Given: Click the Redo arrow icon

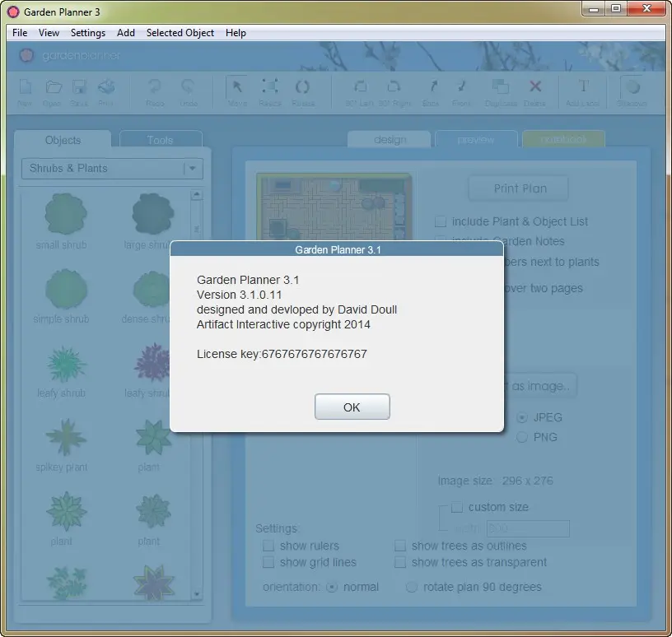Looking at the screenshot, I should (155, 87).
